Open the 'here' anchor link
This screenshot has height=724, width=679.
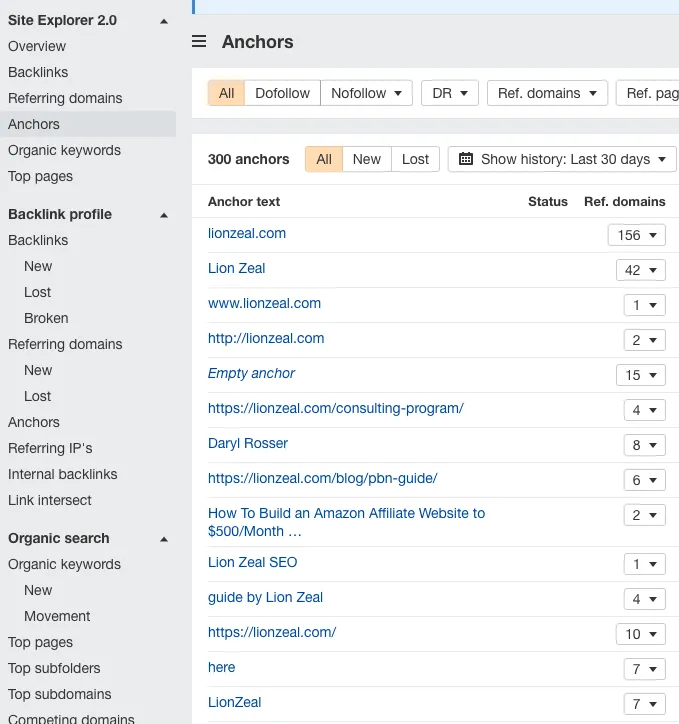coord(222,668)
